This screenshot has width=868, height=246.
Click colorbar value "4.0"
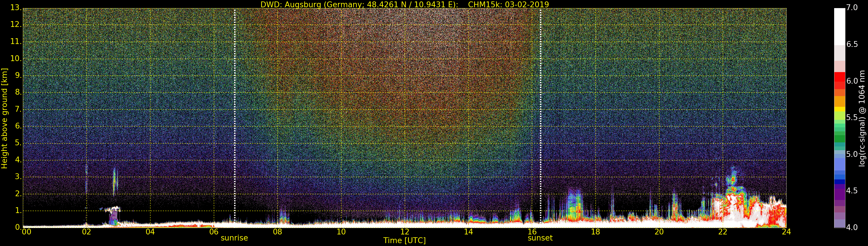pyautogui.click(x=852, y=227)
